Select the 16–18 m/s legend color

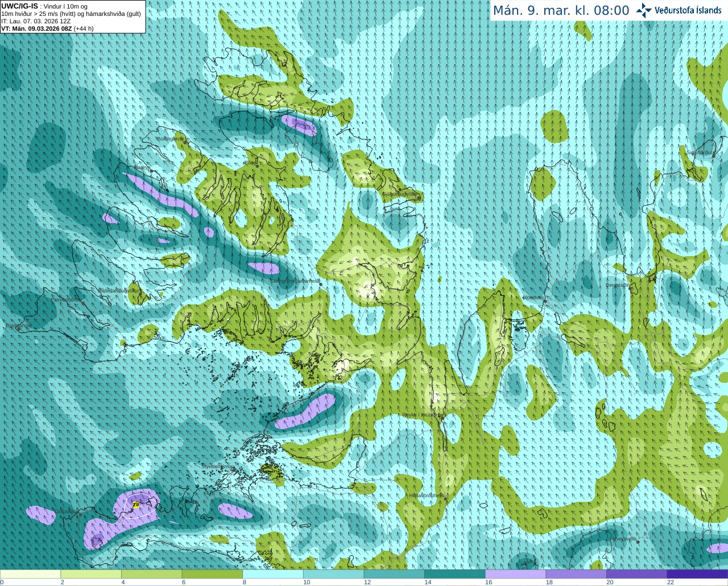click(515, 574)
